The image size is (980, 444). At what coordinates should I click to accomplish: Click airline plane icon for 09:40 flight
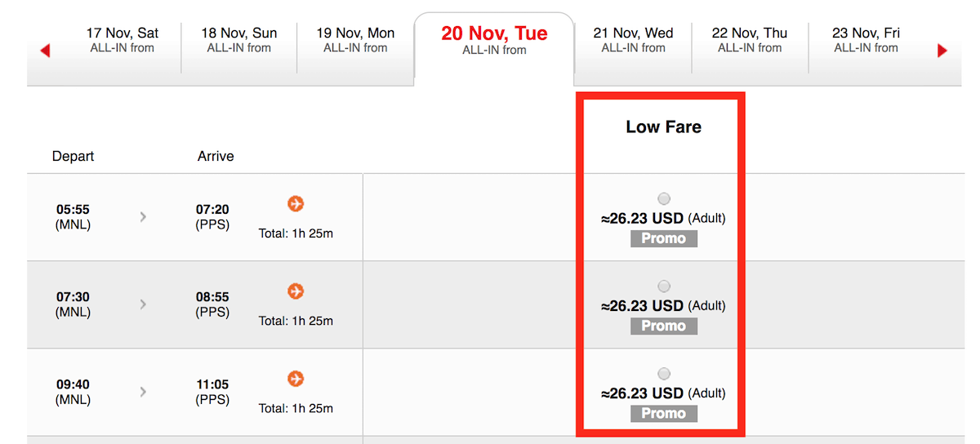[x=296, y=379]
